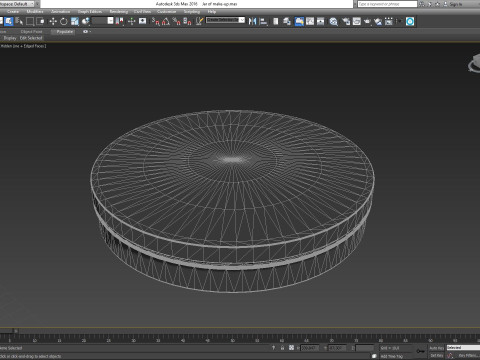The image size is (480, 360).
Task: Click the Render Production teapot icon
Action: (367, 21)
